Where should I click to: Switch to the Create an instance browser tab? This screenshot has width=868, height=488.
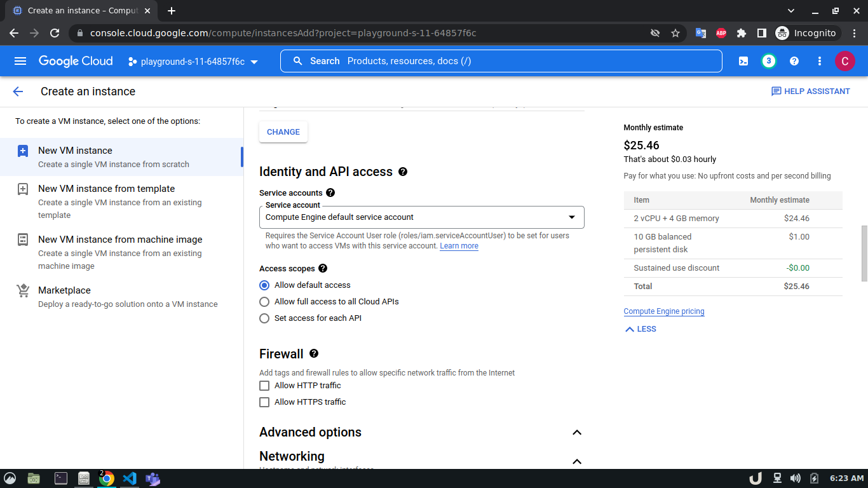[83, 11]
